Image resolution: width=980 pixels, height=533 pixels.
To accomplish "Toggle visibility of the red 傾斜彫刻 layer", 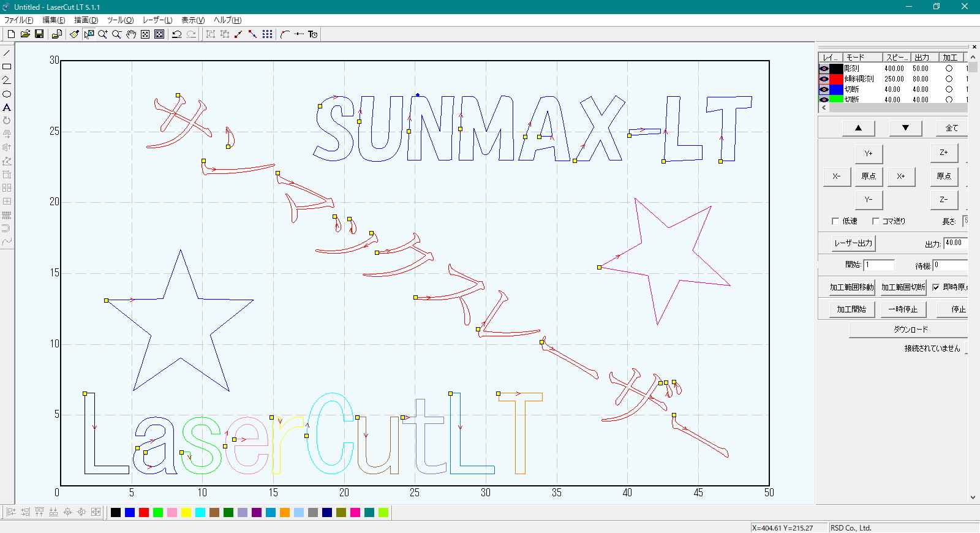I will 824,79.
